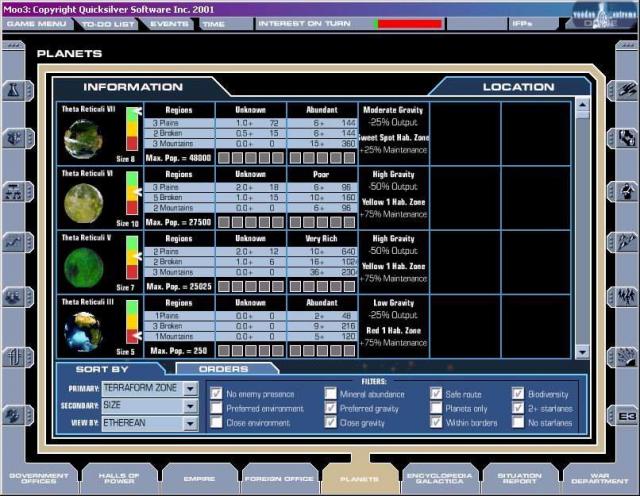Click the TERRAFORM ZONE combo box field
The image size is (640, 496).
(x=149, y=389)
